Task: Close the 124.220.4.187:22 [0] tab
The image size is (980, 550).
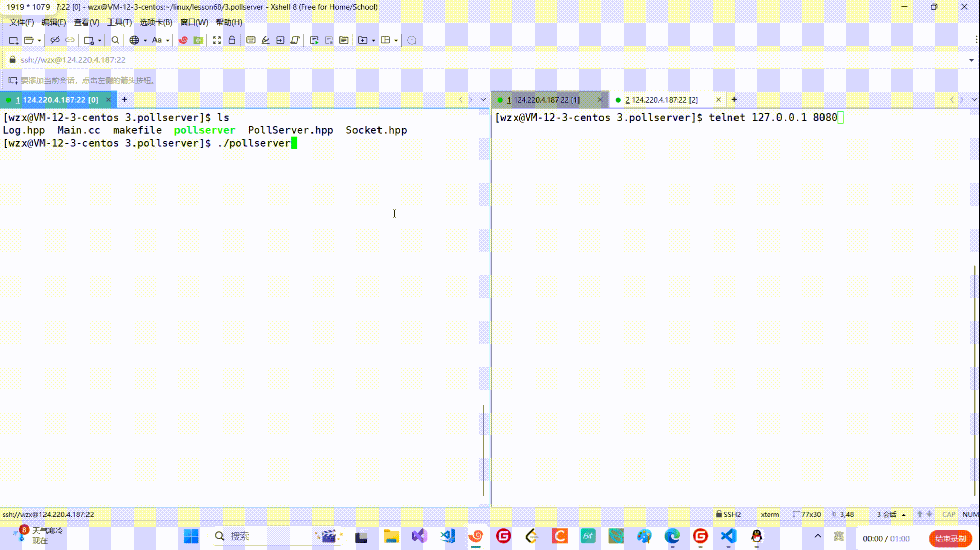Action: pos(108,100)
